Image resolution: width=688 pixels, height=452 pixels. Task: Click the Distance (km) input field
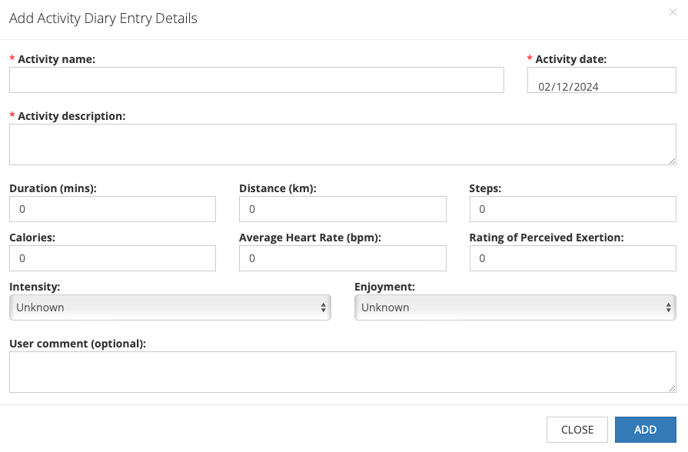(x=342, y=209)
